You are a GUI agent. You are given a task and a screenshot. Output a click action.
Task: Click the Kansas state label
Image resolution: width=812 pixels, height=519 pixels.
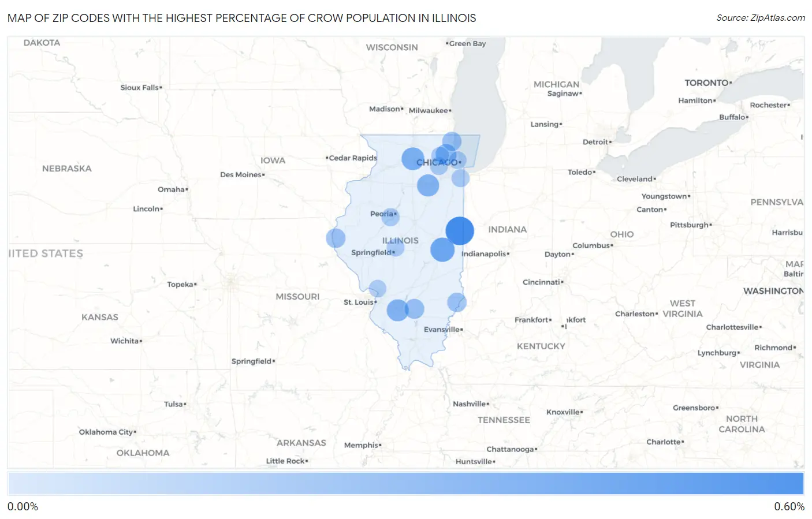point(99,317)
